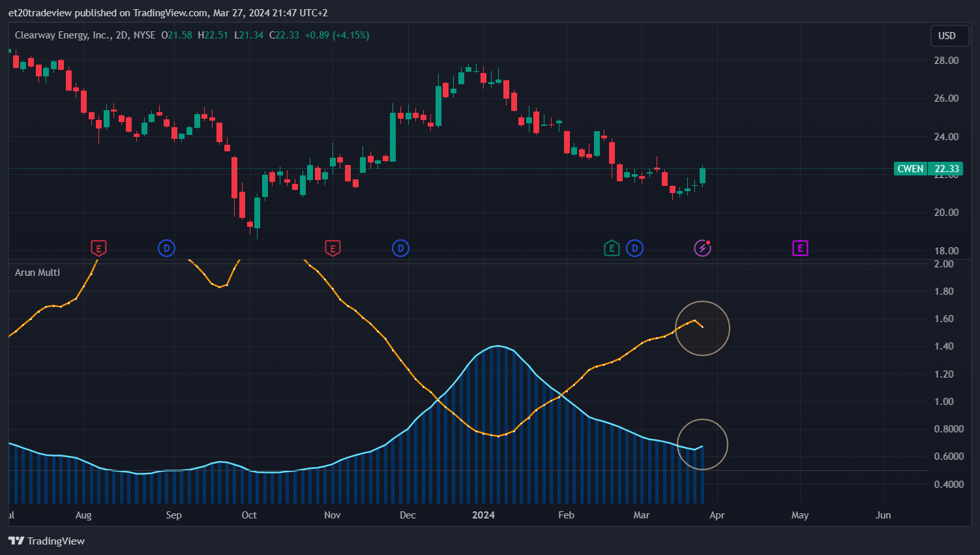Click the 1.00 indicator axis label
Image resolution: width=980 pixels, height=555 pixels.
[943, 402]
